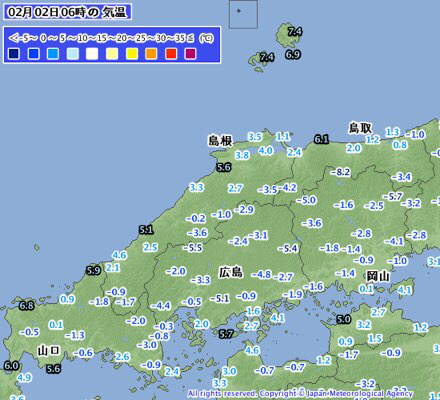Select the -5.5 temperature reading

(192, 248)
